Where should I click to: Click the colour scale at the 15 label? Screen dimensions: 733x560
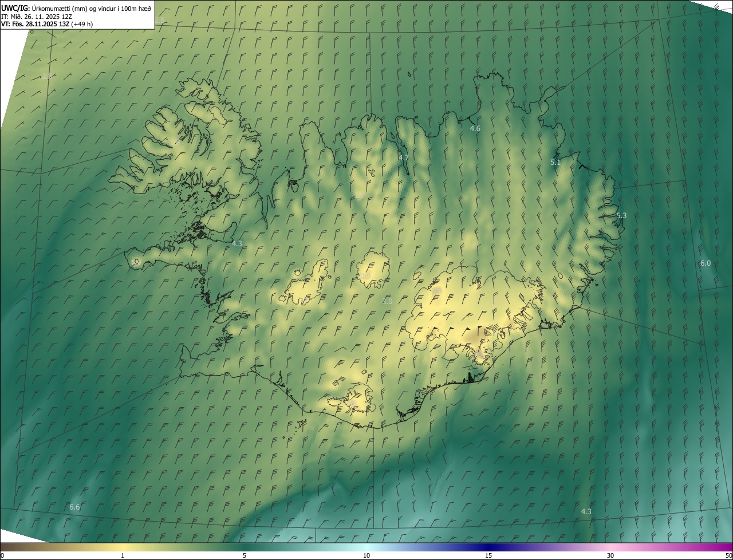[488, 555]
